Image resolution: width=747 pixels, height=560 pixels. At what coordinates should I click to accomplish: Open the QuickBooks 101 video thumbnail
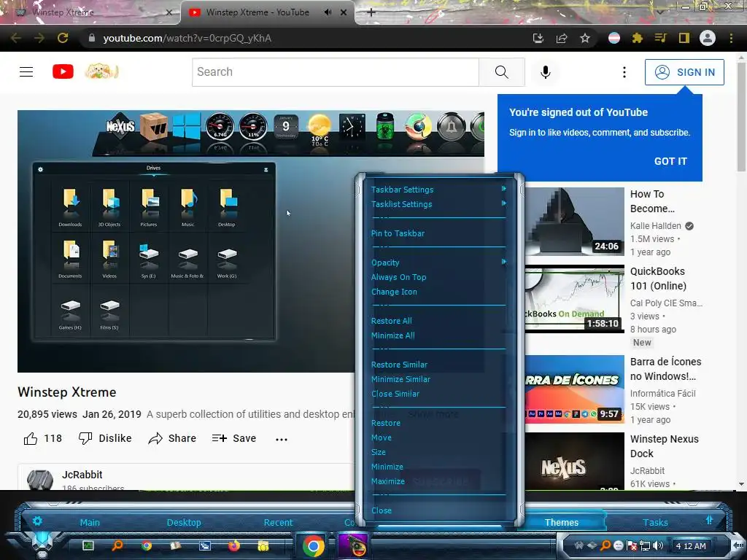pyautogui.click(x=574, y=298)
